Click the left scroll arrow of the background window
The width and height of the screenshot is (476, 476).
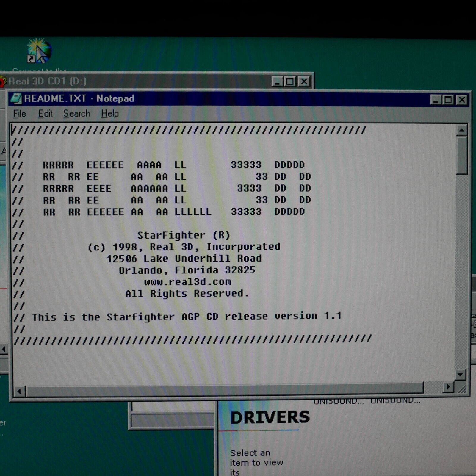click(4, 349)
